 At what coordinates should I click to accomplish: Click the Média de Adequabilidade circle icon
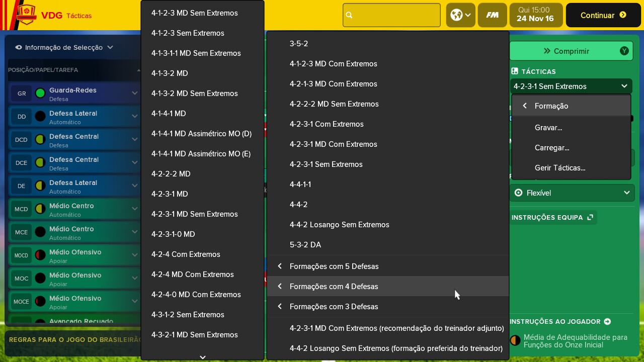pyautogui.click(x=515, y=340)
